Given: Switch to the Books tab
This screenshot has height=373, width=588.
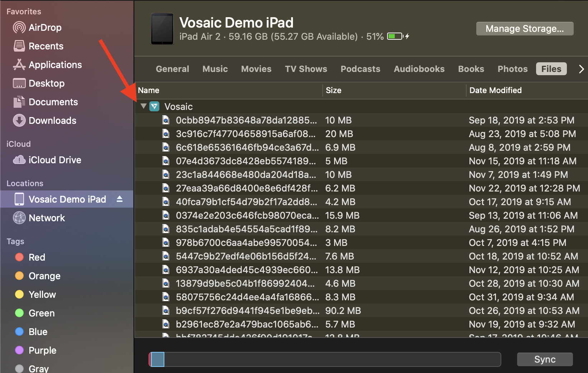Looking at the screenshot, I should (x=471, y=69).
